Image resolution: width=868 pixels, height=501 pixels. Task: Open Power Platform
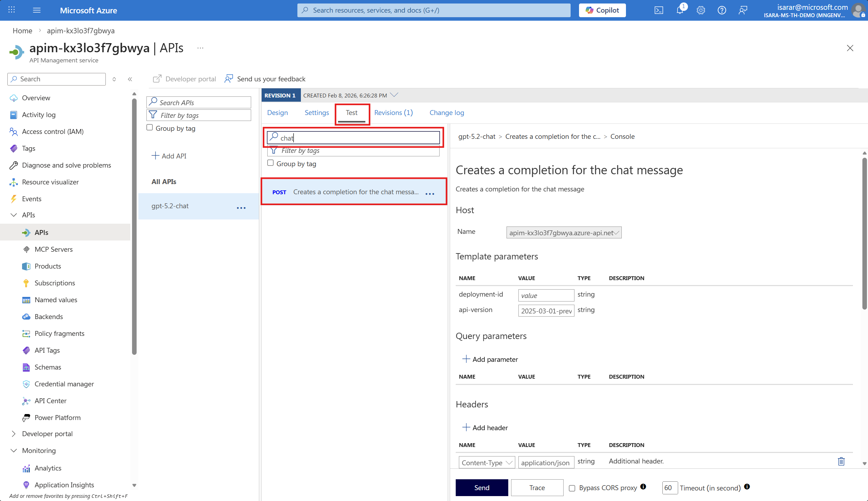coord(57,418)
